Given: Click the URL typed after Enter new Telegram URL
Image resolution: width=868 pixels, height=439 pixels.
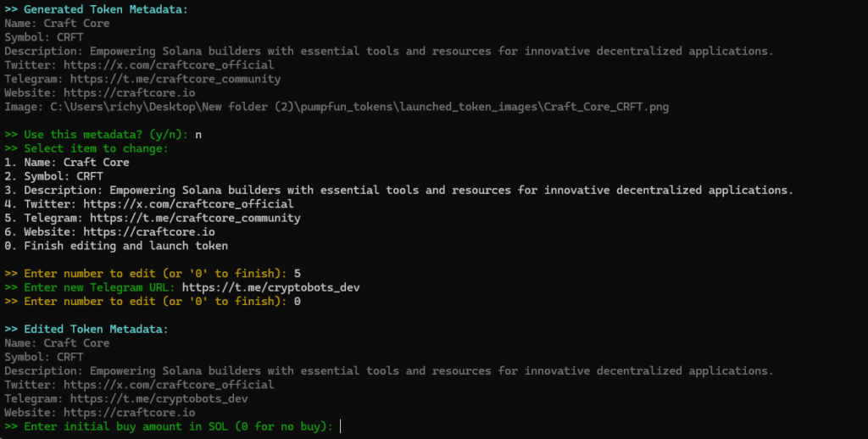Looking at the screenshot, I should coord(270,287).
